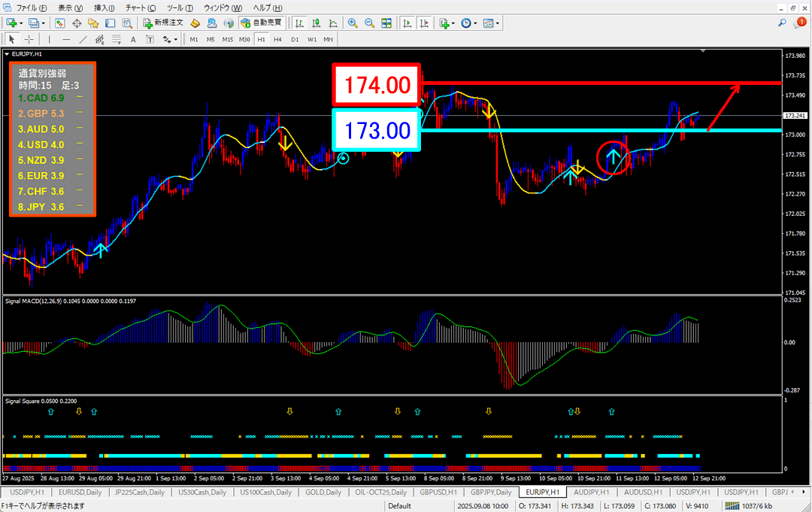Viewport: 812px width, 512px height.
Task: Open the Strategy Tester icon
Action: [127, 23]
